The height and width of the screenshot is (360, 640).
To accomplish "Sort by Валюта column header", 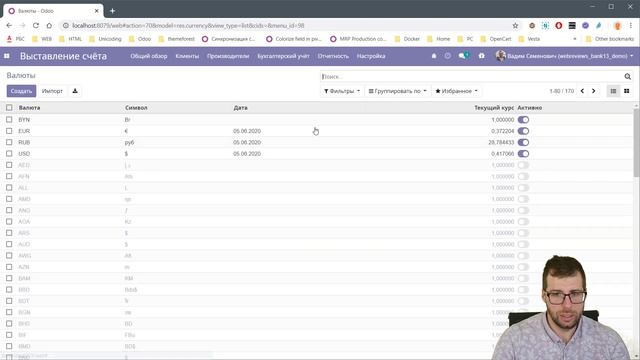I will point(29,108).
